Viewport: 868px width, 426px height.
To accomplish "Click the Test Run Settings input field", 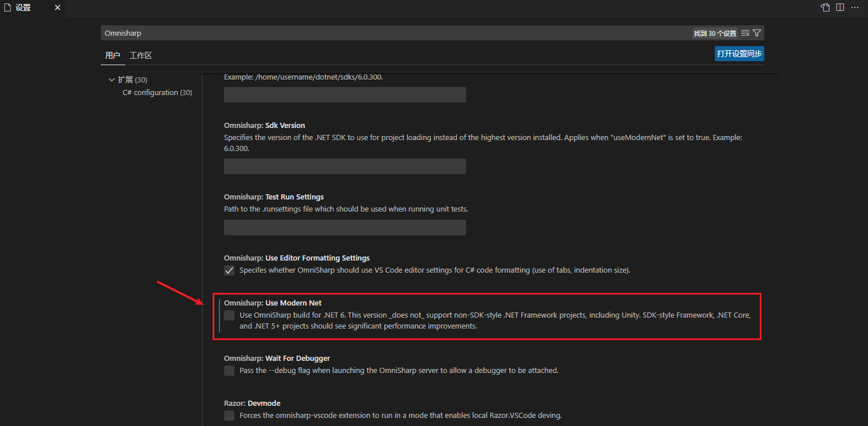I will click(x=344, y=227).
